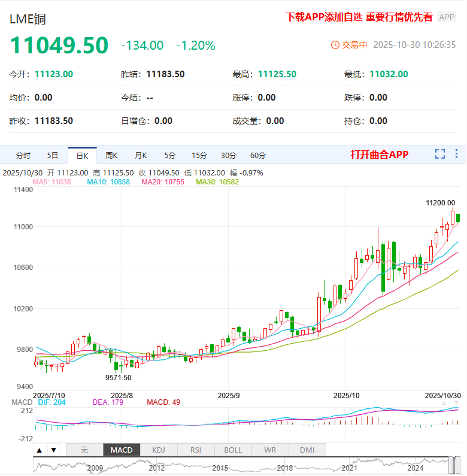Image resolution: width=467 pixels, height=476 pixels.
Task: Click the 今开 value 11123.00
Action: [54, 74]
